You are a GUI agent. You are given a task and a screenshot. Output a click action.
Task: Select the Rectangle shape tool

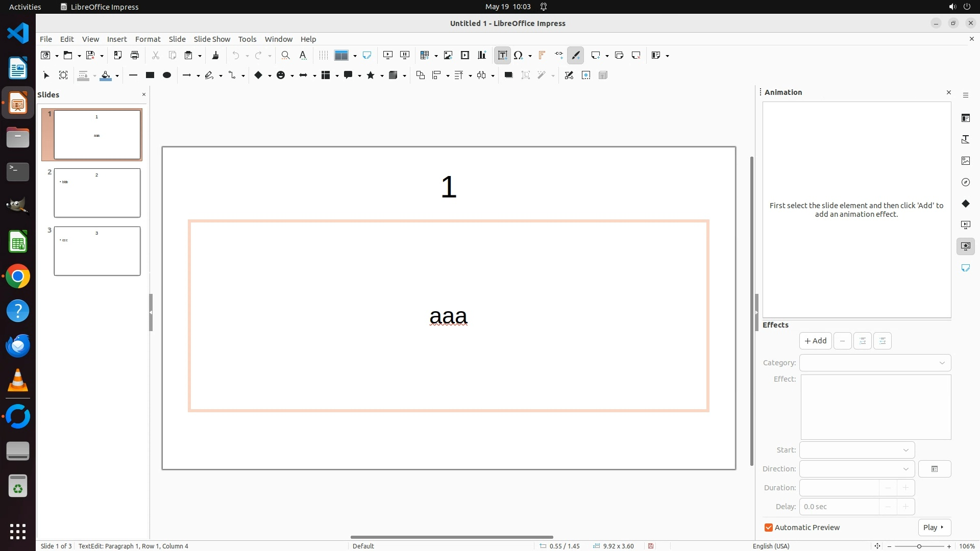(x=150, y=75)
